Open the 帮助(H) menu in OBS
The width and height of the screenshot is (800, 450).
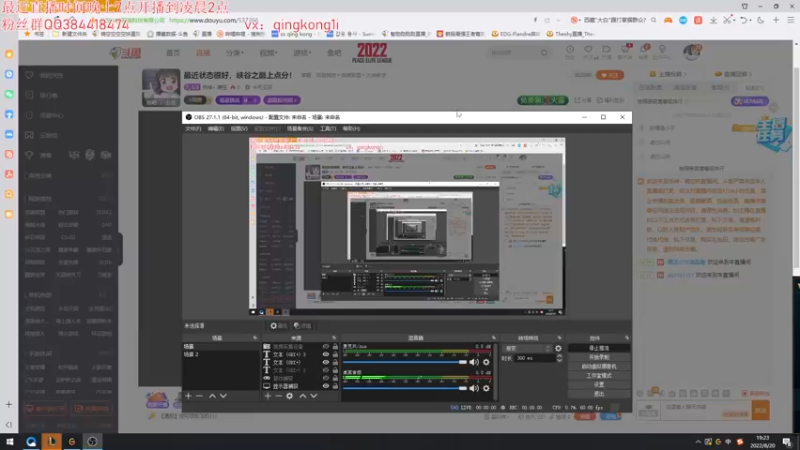pyautogui.click(x=351, y=129)
